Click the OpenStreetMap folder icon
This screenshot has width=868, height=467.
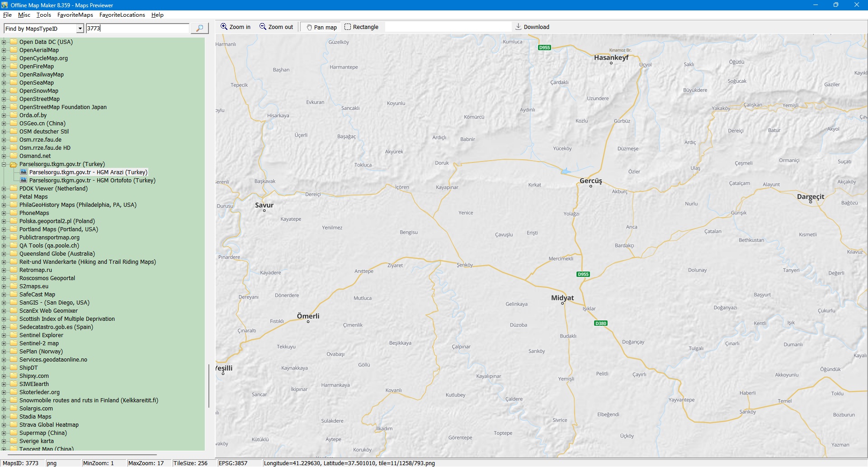click(x=14, y=99)
